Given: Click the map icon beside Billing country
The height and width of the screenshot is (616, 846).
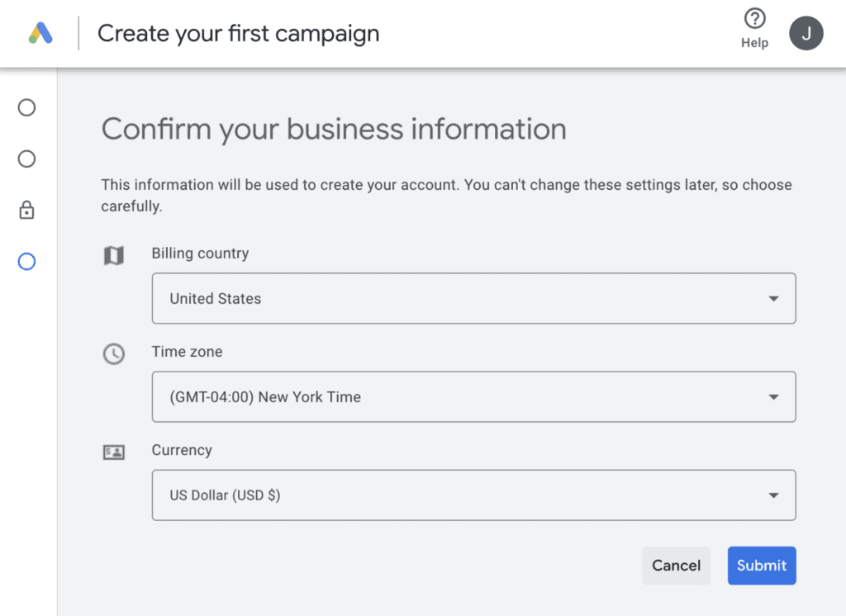Looking at the screenshot, I should (x=113, y=255).
